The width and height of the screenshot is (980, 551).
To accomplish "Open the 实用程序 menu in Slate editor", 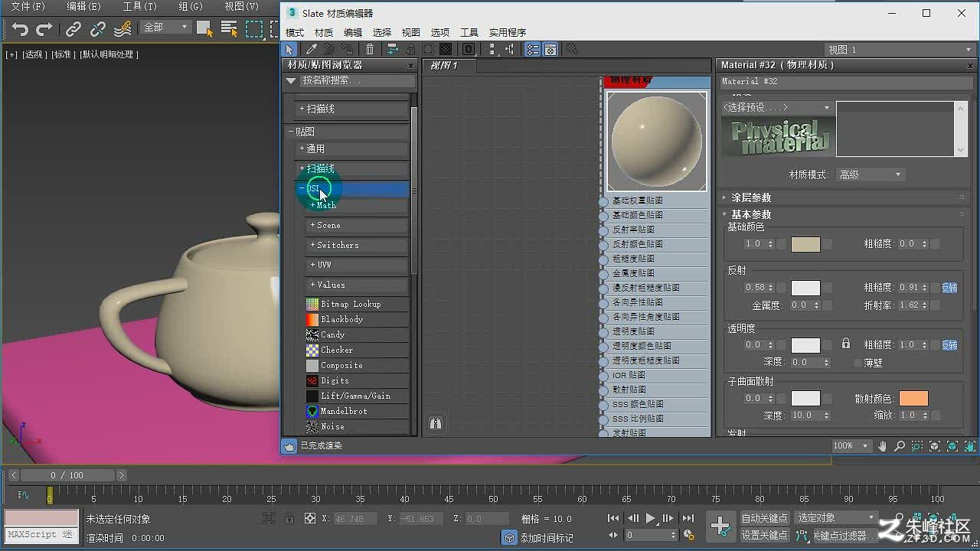I will tap(508, 32).
